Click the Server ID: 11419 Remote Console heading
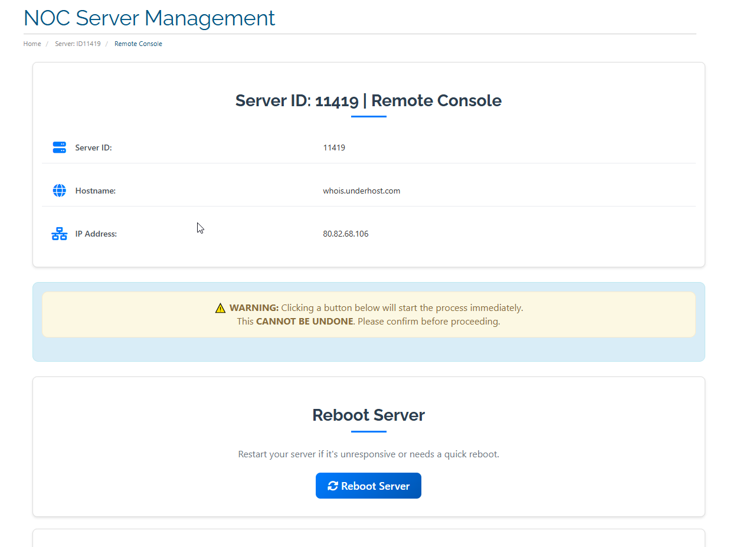The height and width of the screenshot is (547, 756). pos(368,100)
